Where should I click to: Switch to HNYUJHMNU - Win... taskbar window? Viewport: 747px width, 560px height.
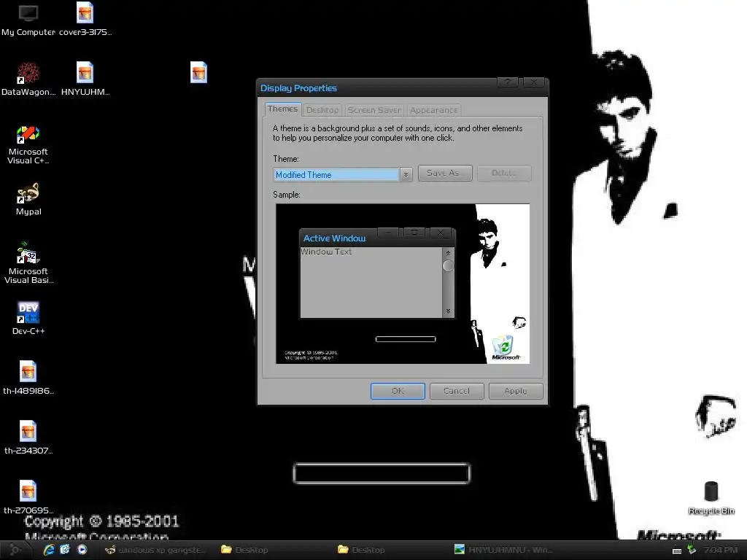[503, 550]
